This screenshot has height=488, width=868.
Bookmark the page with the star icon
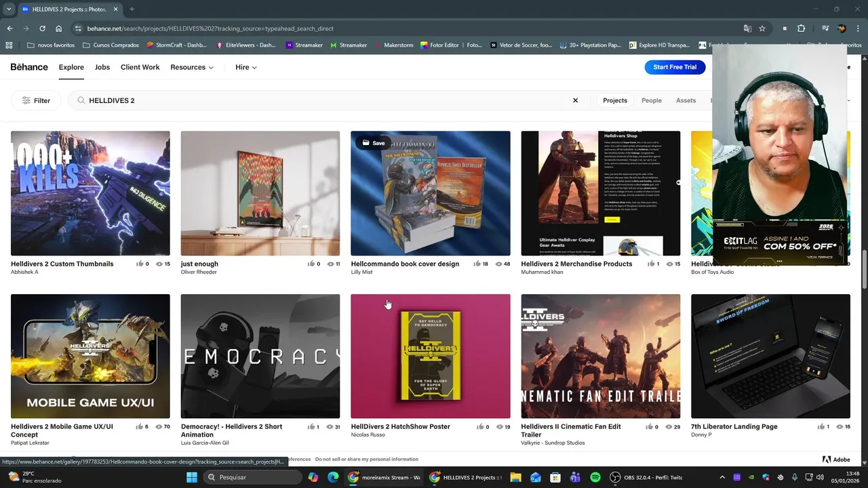[762, 28]
